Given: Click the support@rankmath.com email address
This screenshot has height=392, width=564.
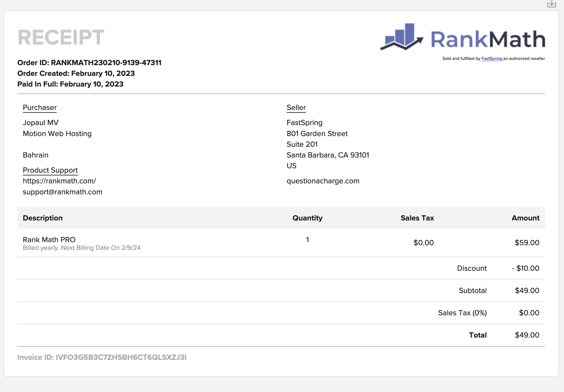Looking at the screenshot, I should 63,192.
